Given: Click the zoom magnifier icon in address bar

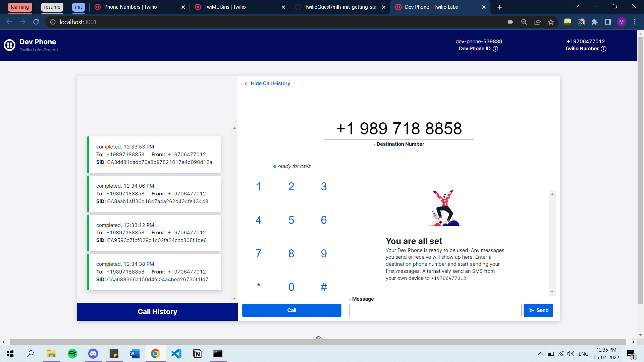Looking at the screenshot, I should click(x=524, y=22).
